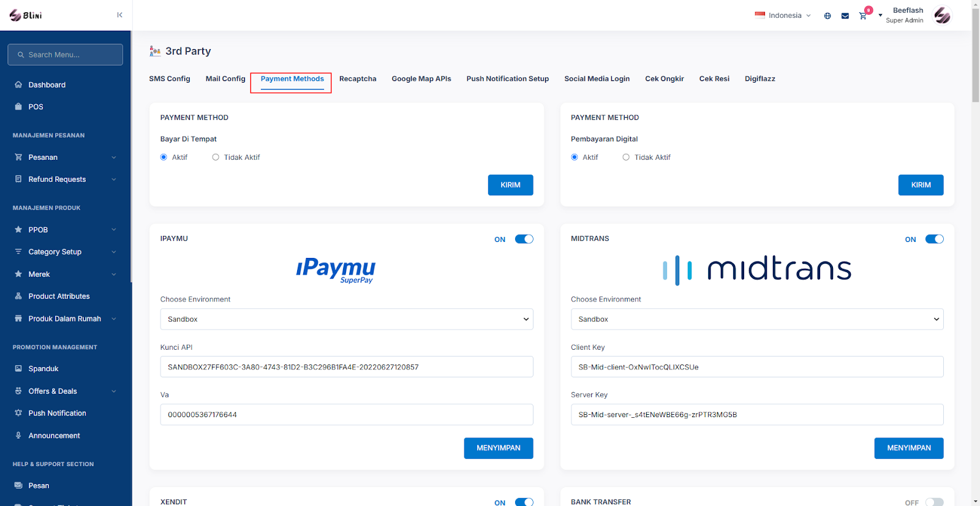Toggle the Bank Transfer OFF switch
The image size is (980, 506).
click(x=935, y=502)
